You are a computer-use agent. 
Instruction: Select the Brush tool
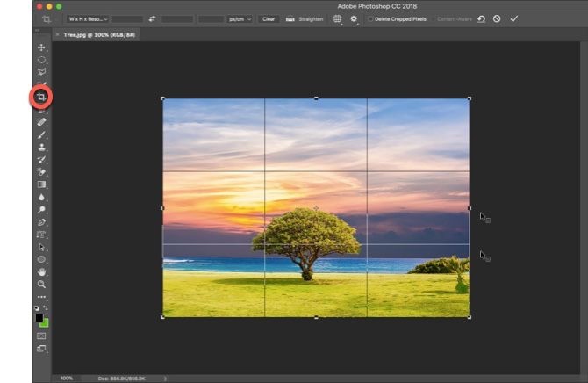pos(41,134)
